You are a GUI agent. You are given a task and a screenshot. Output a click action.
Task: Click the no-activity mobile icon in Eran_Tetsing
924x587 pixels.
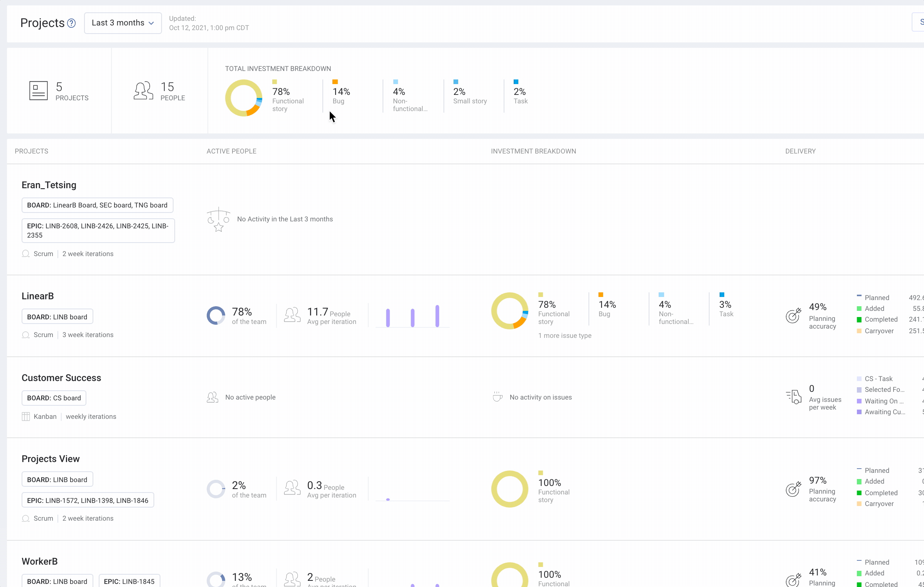(x=218, y=219)
